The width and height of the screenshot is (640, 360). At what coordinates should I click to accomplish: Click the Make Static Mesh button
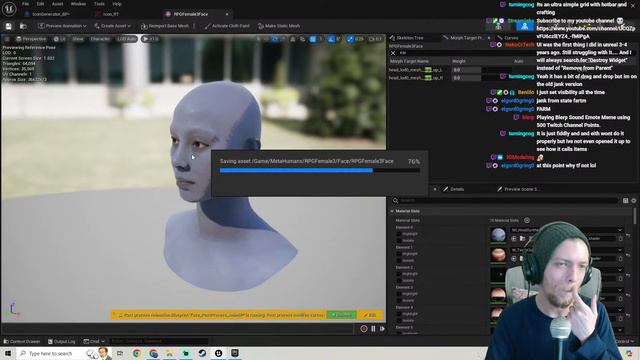pyautogui.click(x=279, y=26)
